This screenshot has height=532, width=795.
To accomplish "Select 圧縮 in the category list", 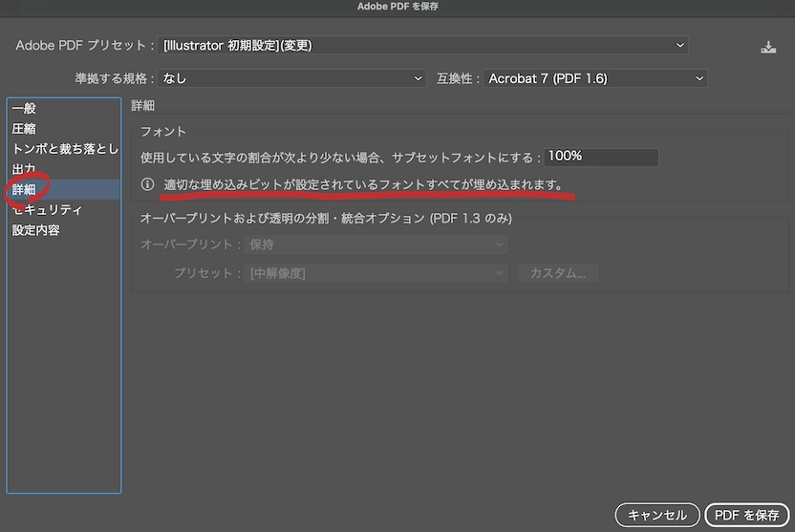I will [x=64, y=129].
